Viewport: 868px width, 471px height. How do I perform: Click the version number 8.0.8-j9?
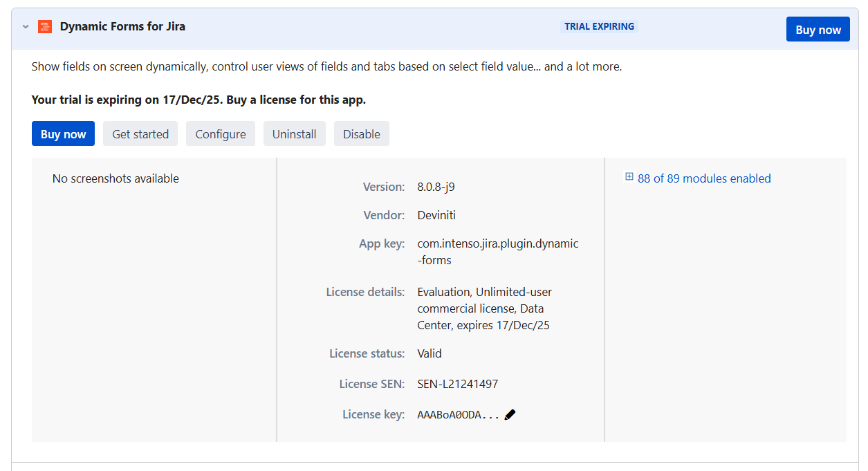tap(436, 187)
